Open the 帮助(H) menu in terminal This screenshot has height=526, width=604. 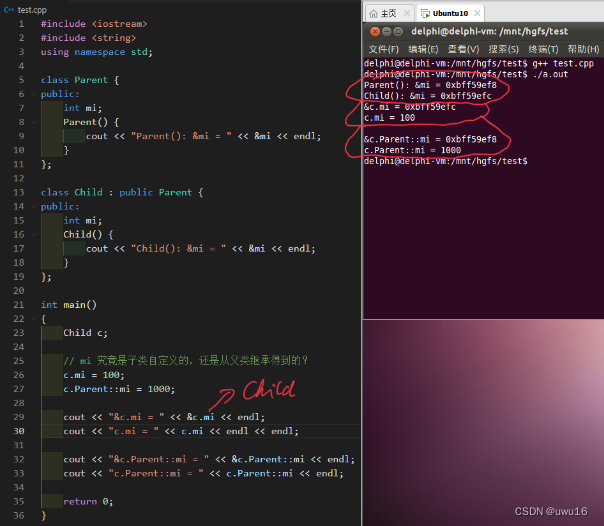tap(583, 49)
